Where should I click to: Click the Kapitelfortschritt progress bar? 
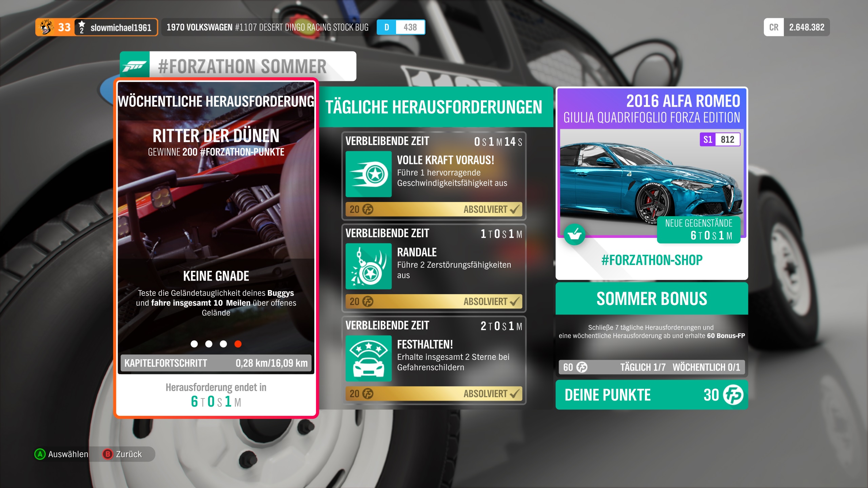tap(216, 363)
